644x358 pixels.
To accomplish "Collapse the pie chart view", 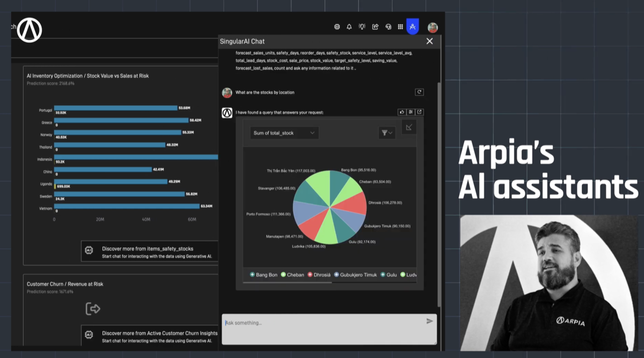I will tap(409, 127).
